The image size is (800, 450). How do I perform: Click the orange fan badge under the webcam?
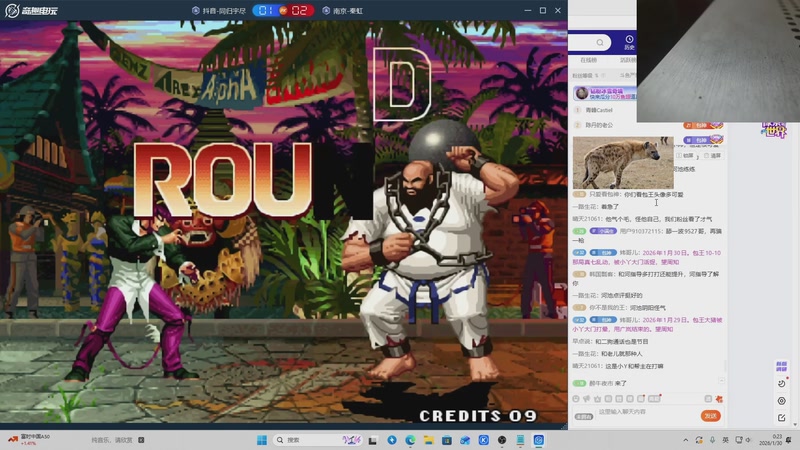click(704, 125)
